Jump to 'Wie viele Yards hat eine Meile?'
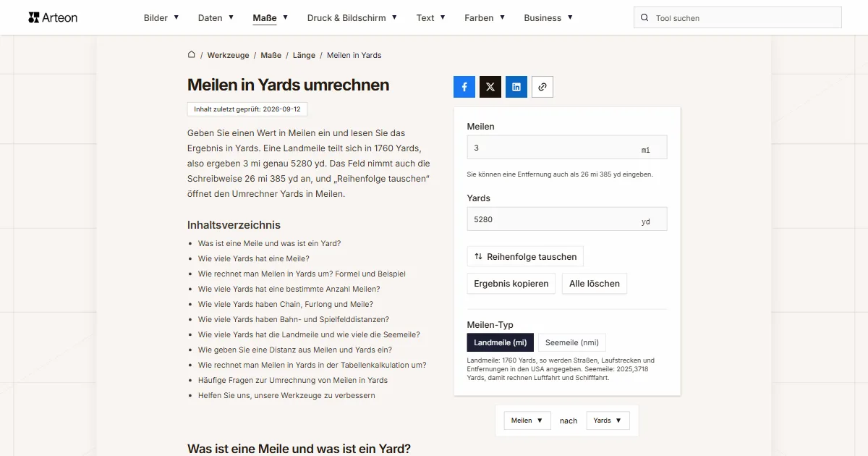The width and height of the screenshot is (868, 456). (254, 258)
